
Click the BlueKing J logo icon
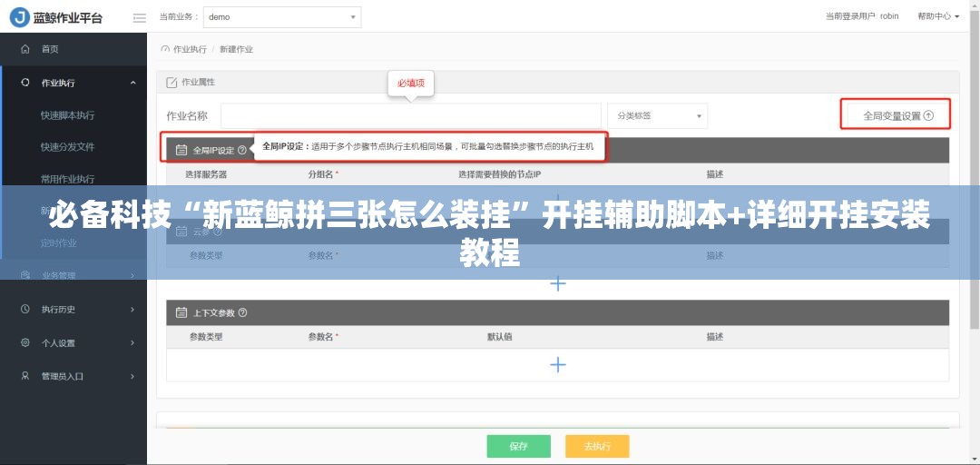click(19, 17)
